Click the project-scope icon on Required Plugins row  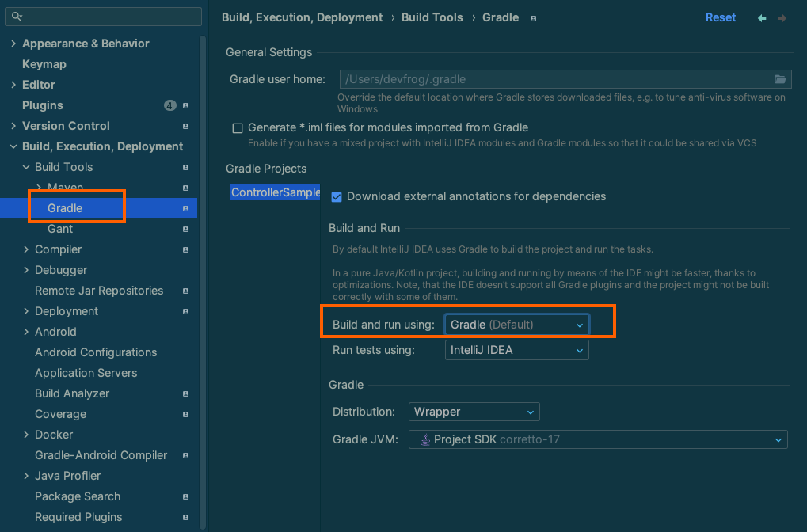(186, 517)
